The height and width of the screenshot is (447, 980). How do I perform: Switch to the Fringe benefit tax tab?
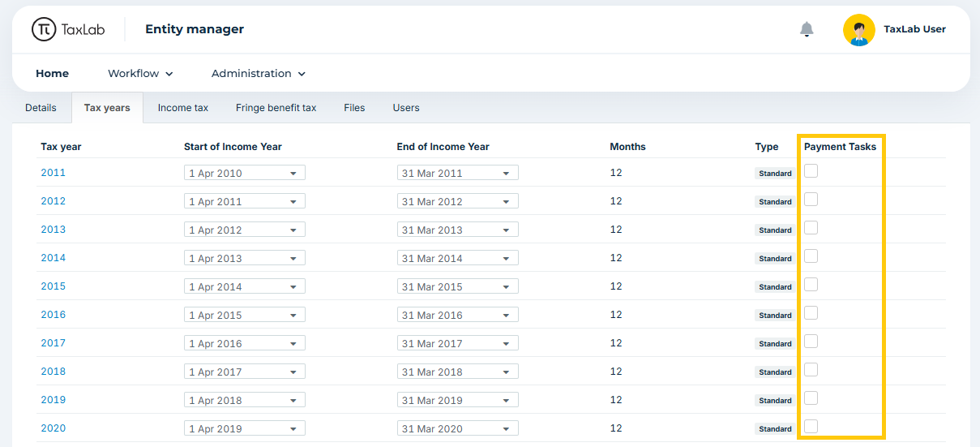point(276,107)
